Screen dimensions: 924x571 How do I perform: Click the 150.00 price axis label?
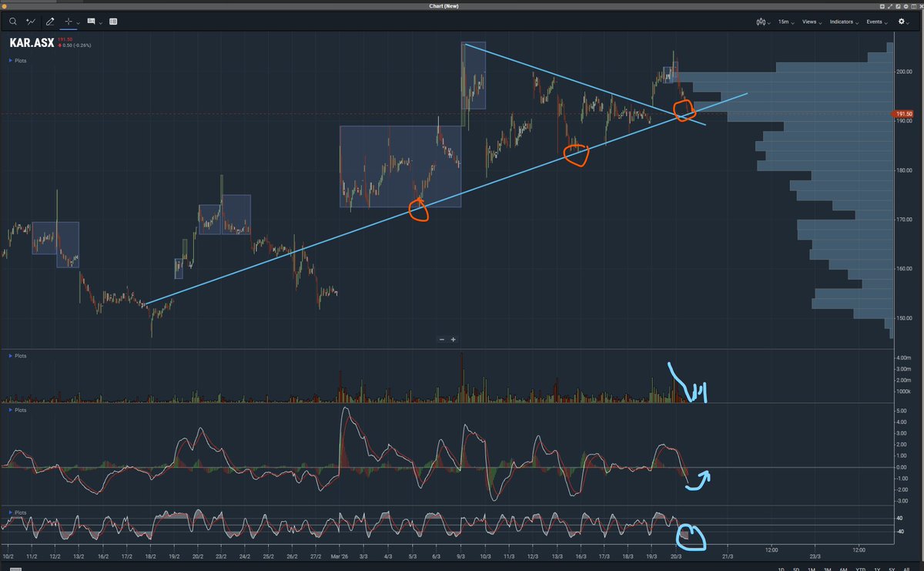tap(905, 318)
